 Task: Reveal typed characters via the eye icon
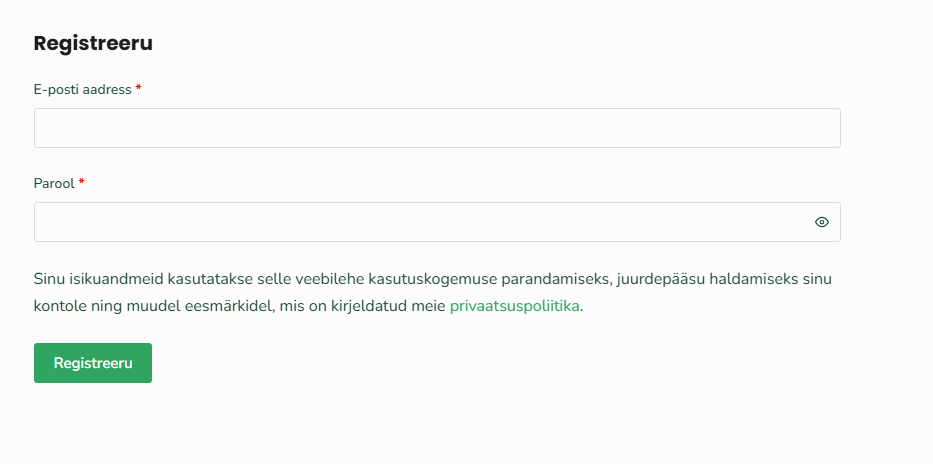[x=822, y=222]
